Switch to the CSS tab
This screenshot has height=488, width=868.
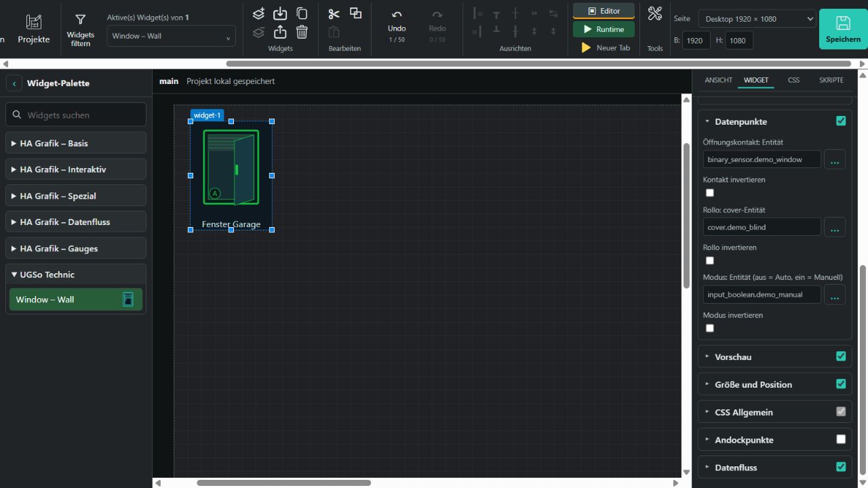coord(793,80)
